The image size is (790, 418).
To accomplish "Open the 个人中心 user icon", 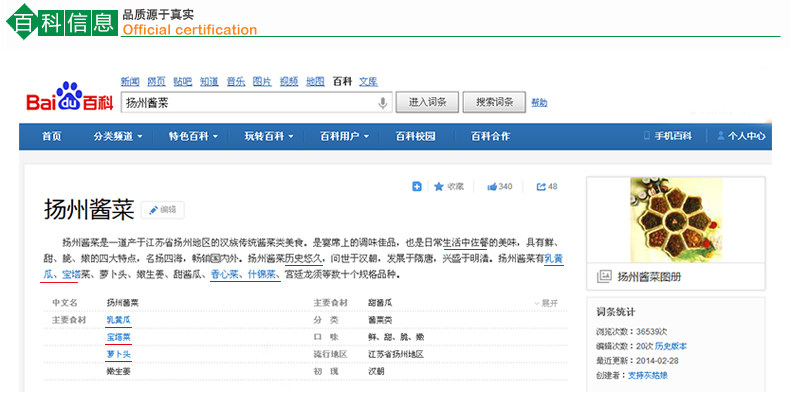I will click(x=720, y=136).
